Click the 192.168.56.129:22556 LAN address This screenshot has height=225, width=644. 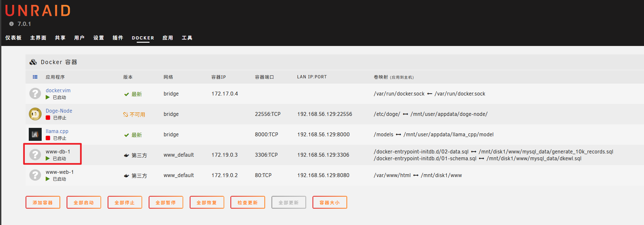[x=325, y=114]
